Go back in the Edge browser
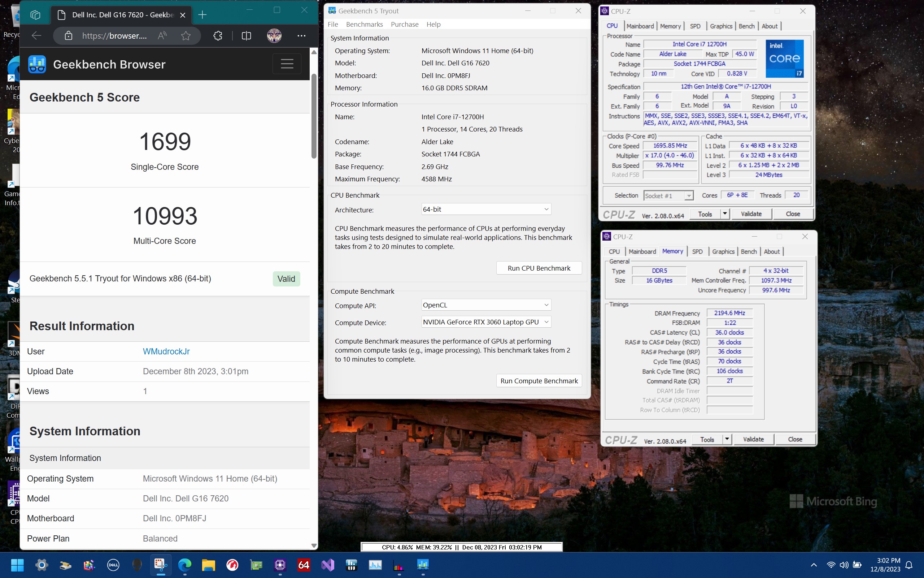The image size is (924, 578). point(36,35)
